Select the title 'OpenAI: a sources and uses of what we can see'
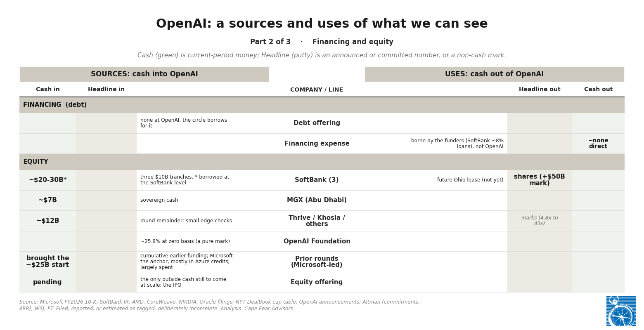Viewport: 644px width, 330px height. (x=322, y=24)
